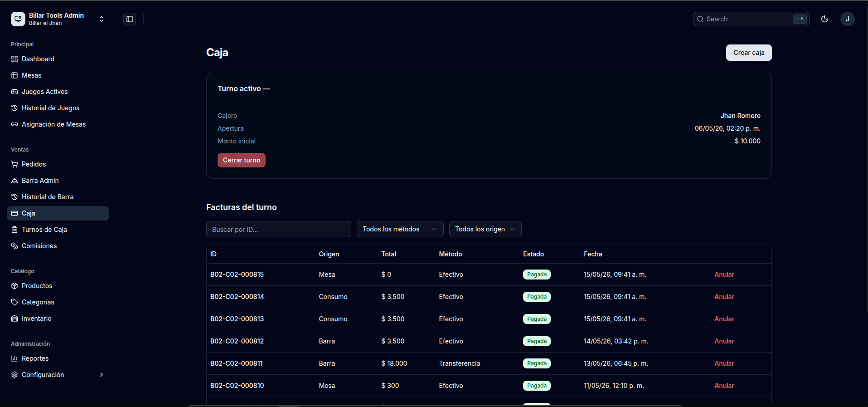Switch theme using the moon icon
This screenshot has height=407, width=868.
click(x=825, y=19)
